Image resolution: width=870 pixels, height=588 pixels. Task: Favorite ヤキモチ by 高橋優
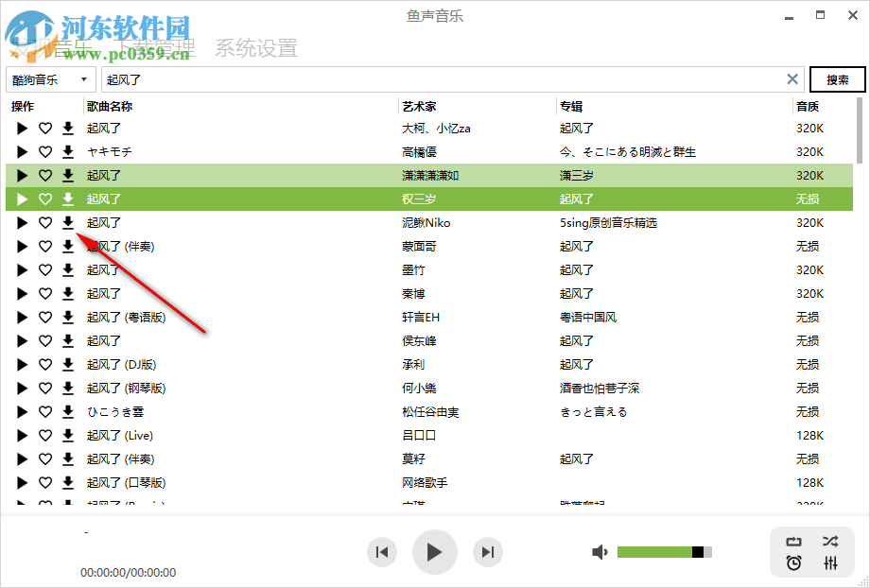click(43, 151)
